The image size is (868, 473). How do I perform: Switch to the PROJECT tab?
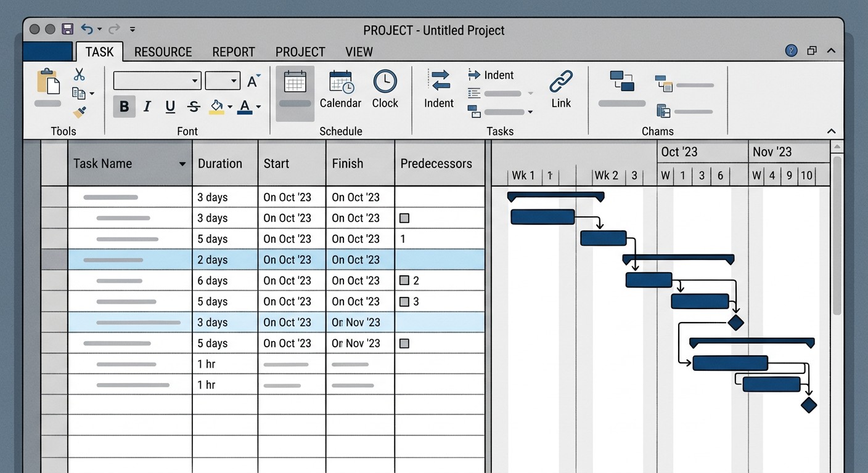coord(300,52)
